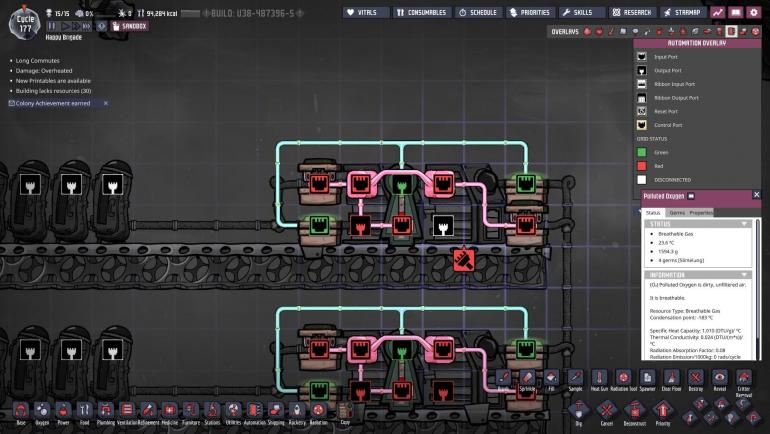Image resolution: width=770 pixels, height=434 pixels.
Task: Pause the game with the pause button
Action: pyautogui.click(x=50, y=27)
